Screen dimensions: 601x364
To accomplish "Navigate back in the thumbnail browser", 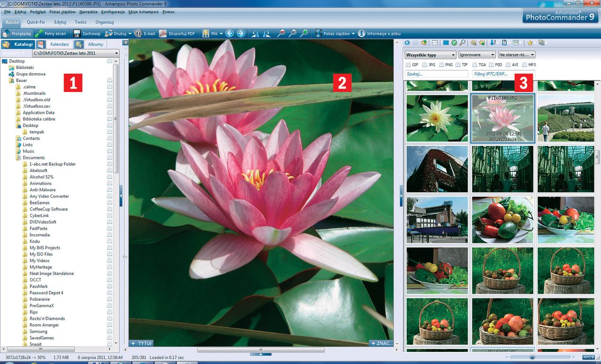I will coord(407,43).
